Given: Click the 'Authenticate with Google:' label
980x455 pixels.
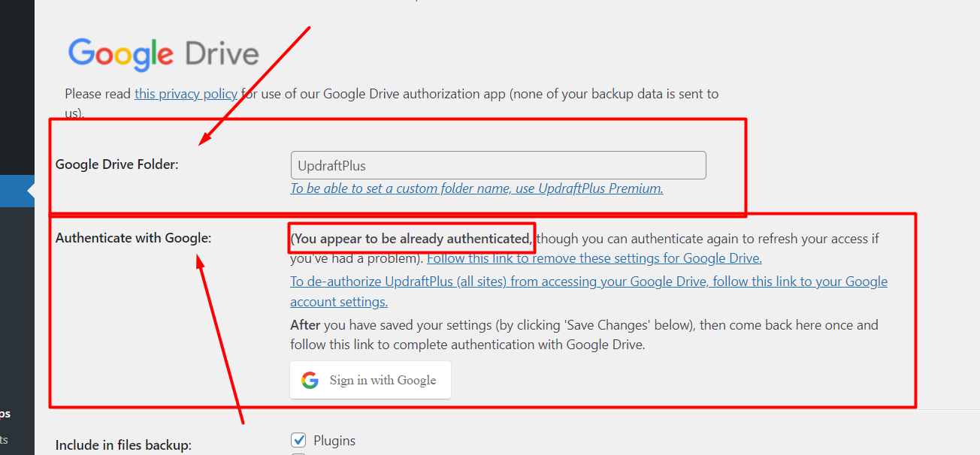Looking at the screenshot, I should coord(134,238).
